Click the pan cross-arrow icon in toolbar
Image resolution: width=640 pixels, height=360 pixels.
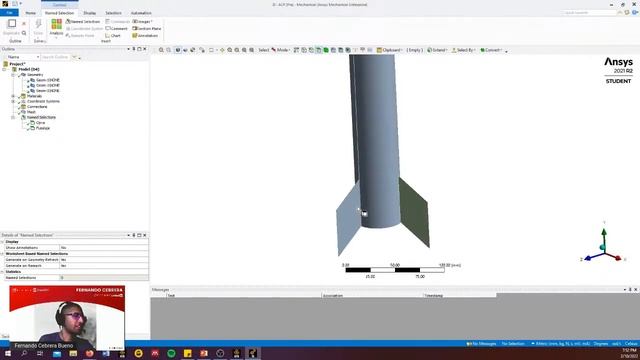click(x=222, y=50)
